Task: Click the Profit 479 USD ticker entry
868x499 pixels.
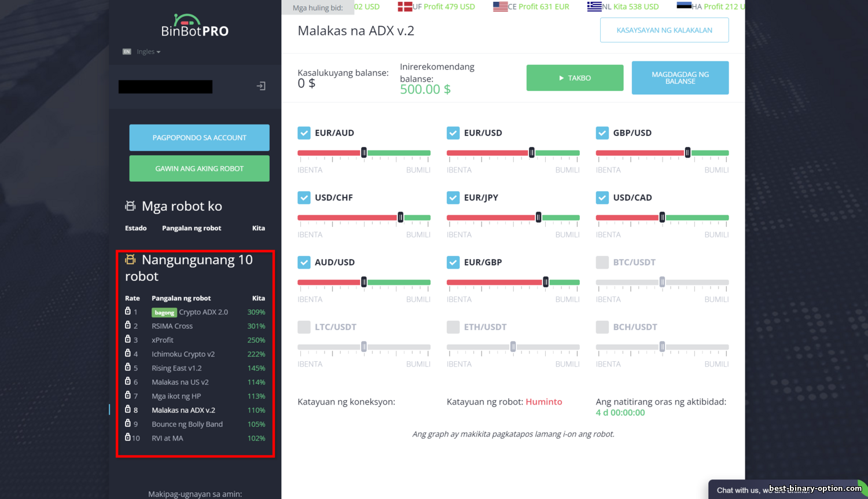Action: 449,6
